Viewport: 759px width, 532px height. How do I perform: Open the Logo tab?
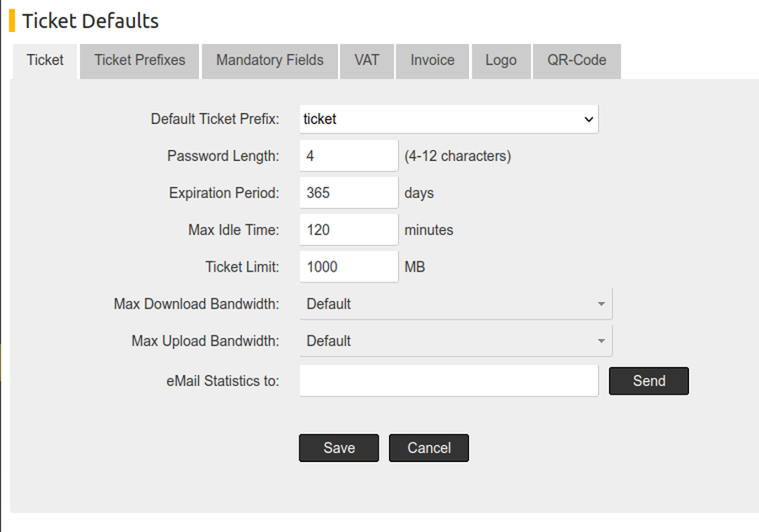coord(501,61)
